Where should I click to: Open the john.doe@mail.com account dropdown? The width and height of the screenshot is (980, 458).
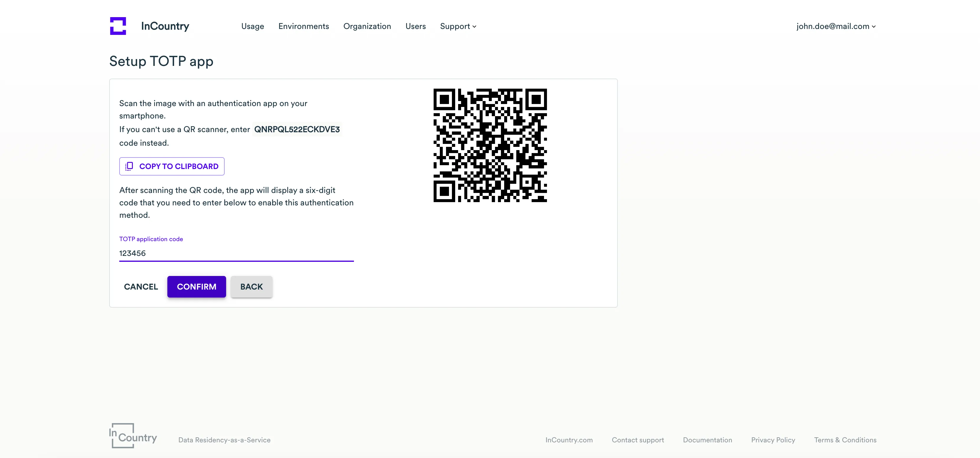coord(836,26)
